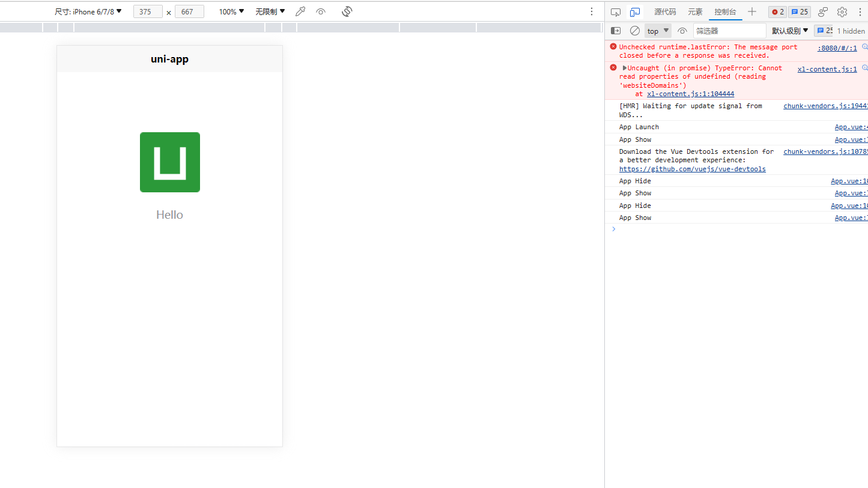This screenshot has width=868, height=488.
Task: Open the :8080/#/:1 source link
Action: 837,48
